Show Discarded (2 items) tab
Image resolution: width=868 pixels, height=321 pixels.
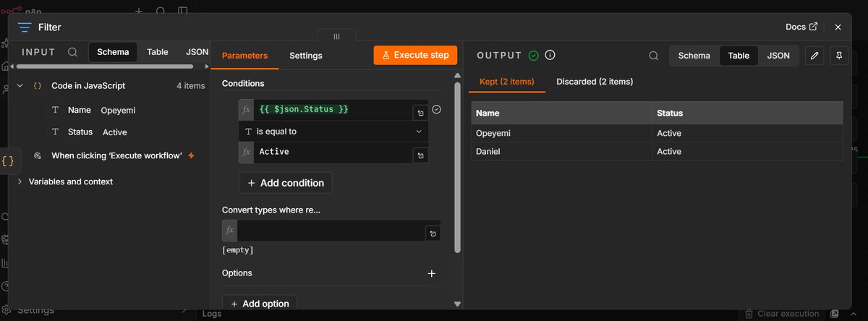(595, 82)
